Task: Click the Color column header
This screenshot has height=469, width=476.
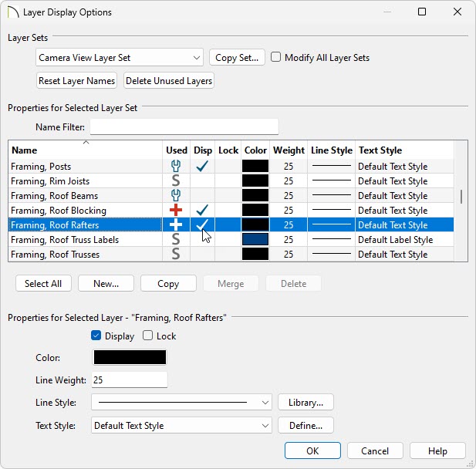Action: [255, 150]
